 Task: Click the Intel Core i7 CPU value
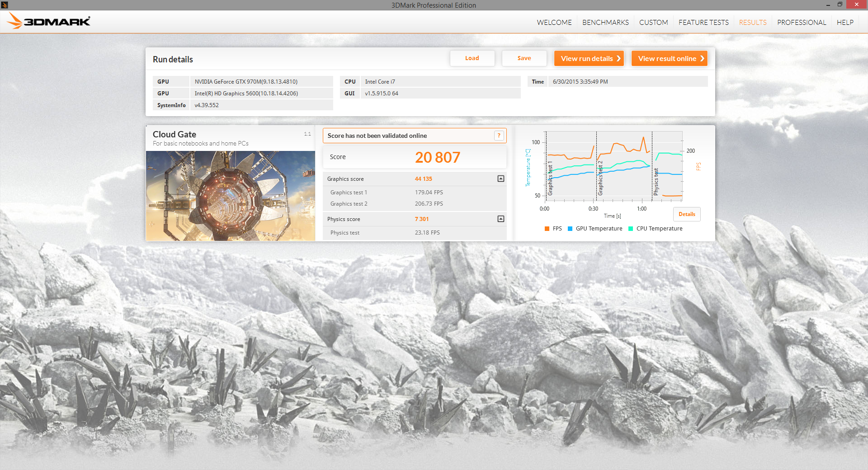click(441, 82)
